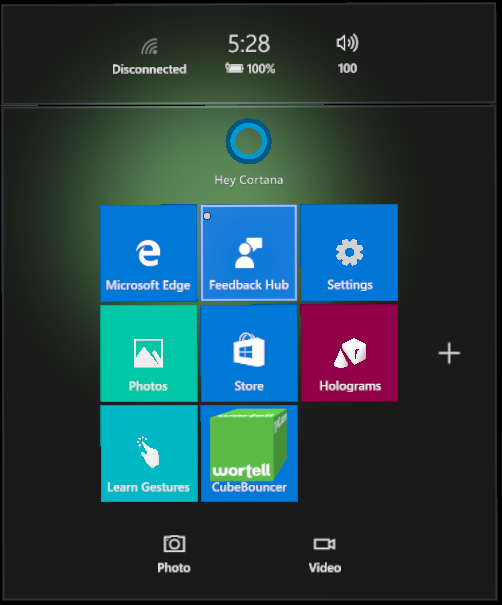Viewport: 502px width, 605px height.
Task: Open the Photos tile
Action: 149,353
